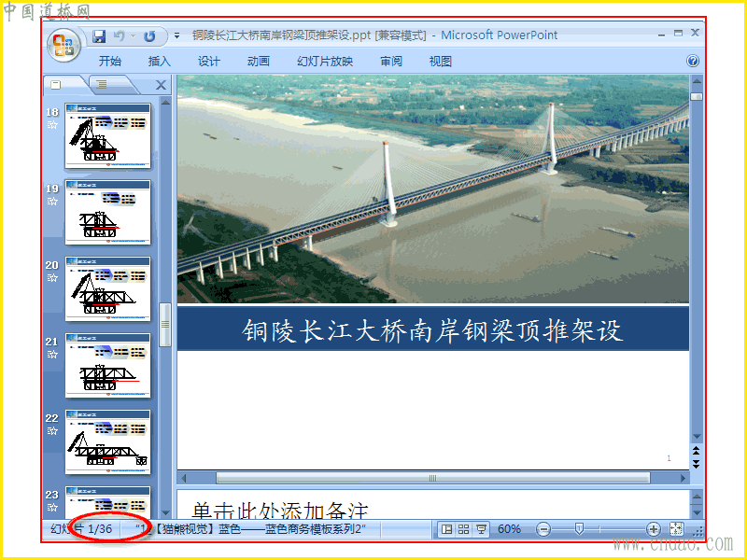Click notes area 单击此处添加备注
The width and height of the screenshot is (747, 560).
(280, 511)
